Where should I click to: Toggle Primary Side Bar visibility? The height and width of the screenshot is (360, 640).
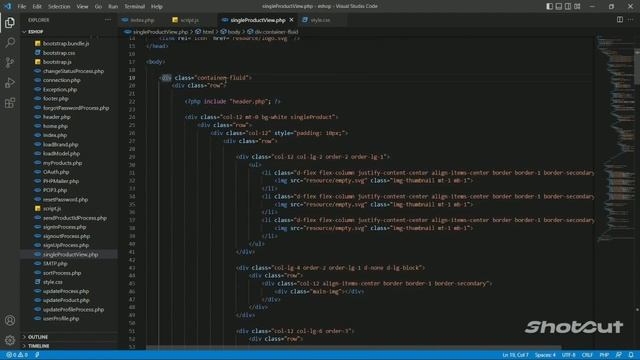click(549, 6)
